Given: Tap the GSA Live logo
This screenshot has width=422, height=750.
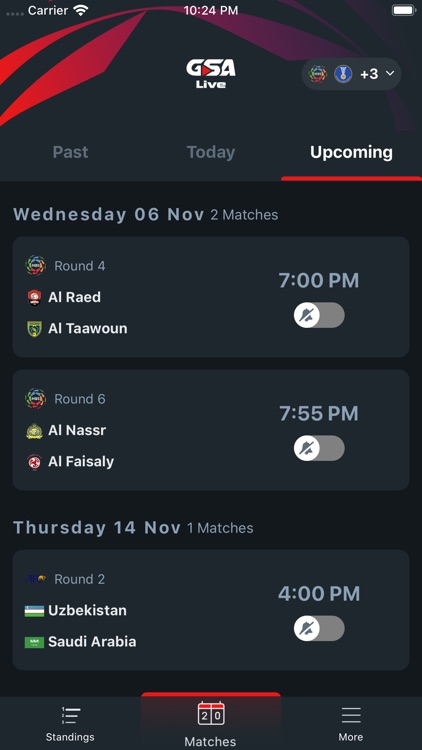Looking at the screenshot, I should tap(211, 74).
